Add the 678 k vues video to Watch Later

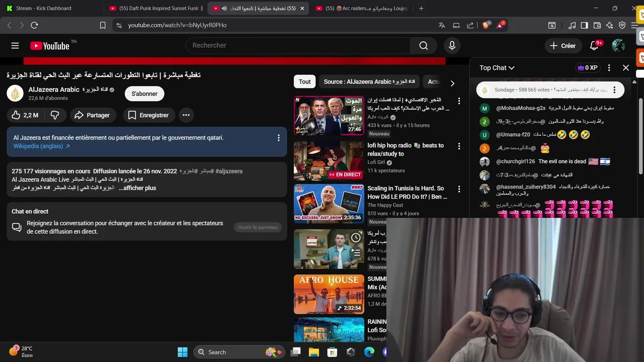(356, 237)
